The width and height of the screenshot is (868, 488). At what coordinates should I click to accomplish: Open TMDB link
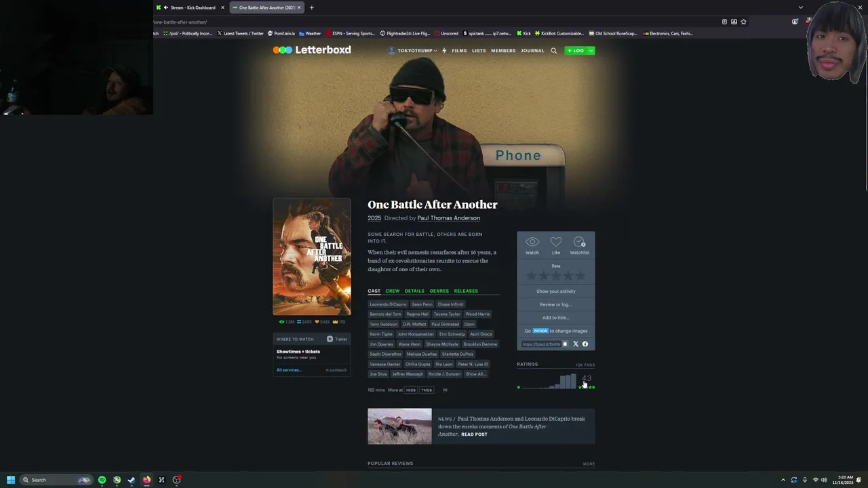point(427,390)
